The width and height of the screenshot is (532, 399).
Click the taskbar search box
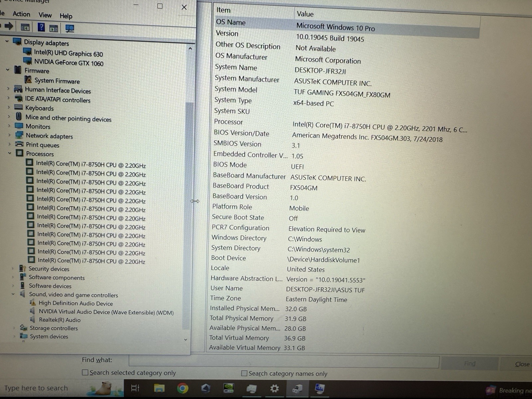point(62,388)
